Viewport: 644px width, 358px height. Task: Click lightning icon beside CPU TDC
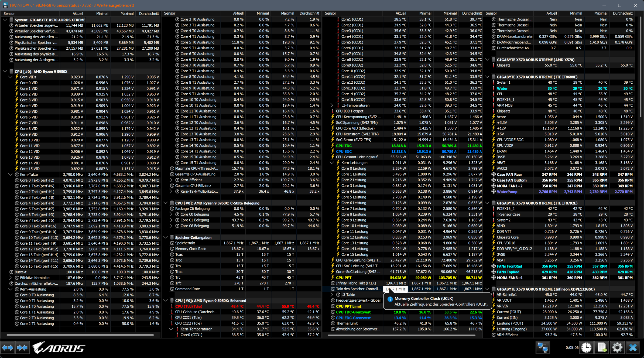(333, 146)
